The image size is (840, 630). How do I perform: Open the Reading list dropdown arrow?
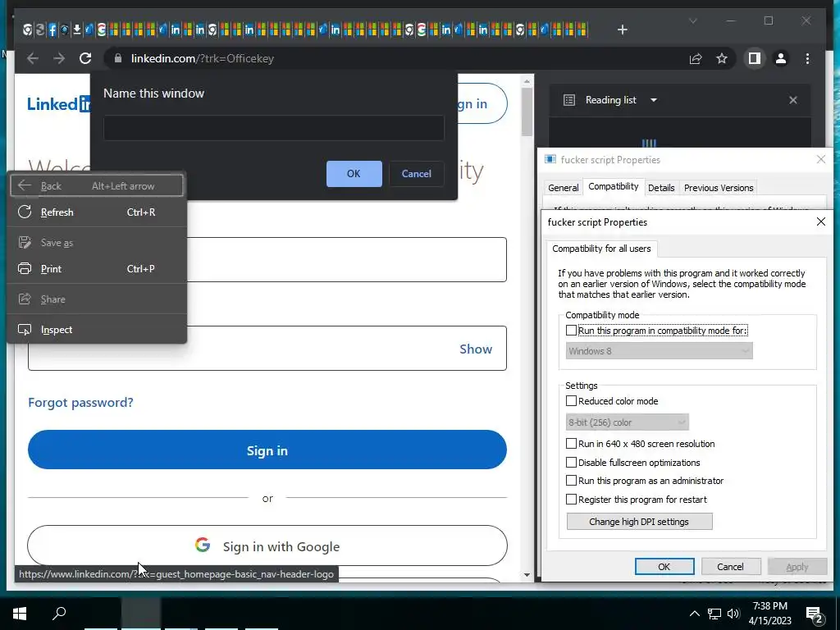point(654,100)
